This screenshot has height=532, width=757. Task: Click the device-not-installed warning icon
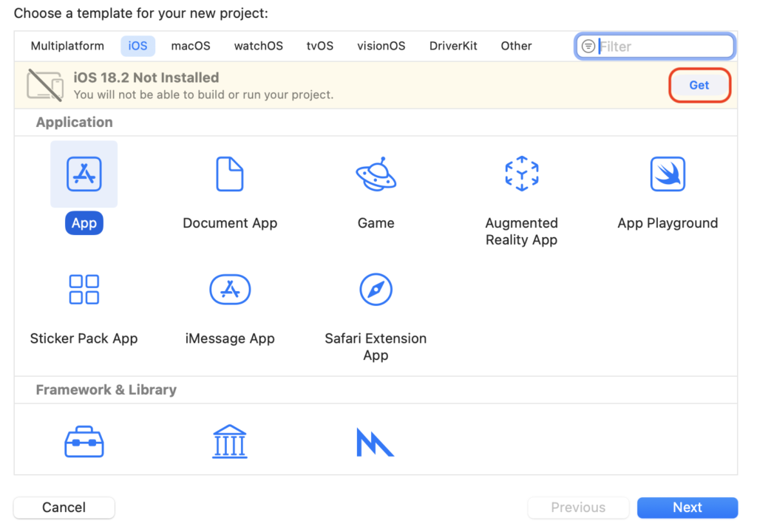click(x=45, y=85)
